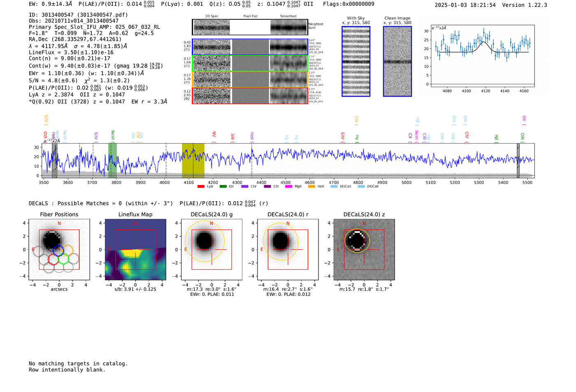Open the DECaLS(24.0) z cutout
Viewport: 576px width, 392px height.
364,249
